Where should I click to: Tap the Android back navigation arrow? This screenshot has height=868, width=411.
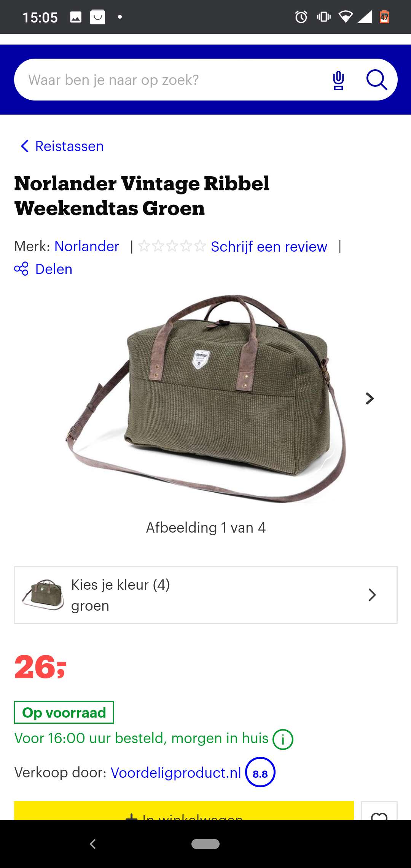tap(92, 844)
